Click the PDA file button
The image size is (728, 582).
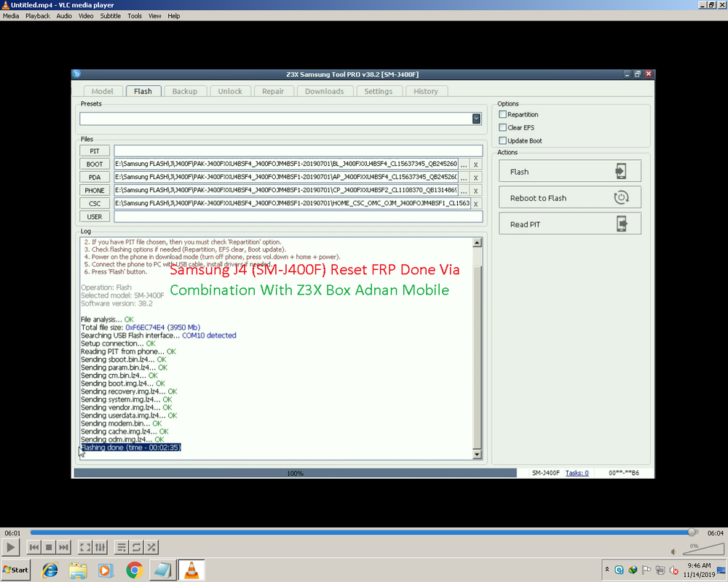point(95,177)
